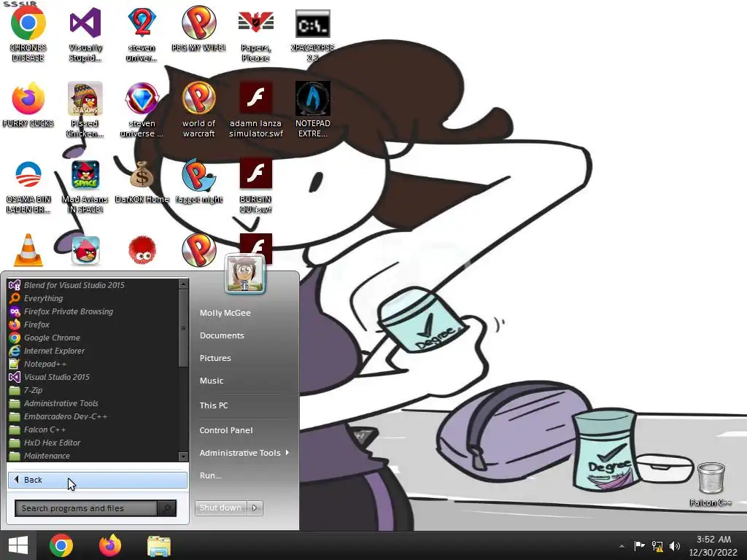Click the search magnifier button
This screenshot has height=560, width=747.
pyautogui.click(x=167, y=508)
